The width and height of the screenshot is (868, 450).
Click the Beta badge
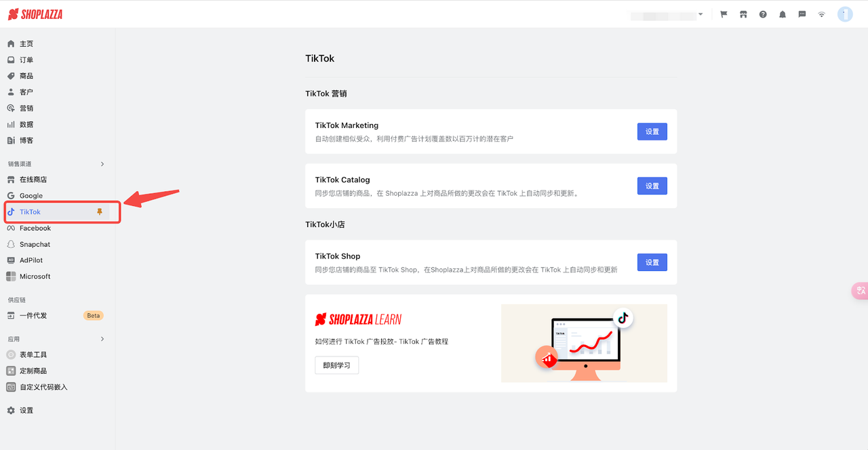click(94, 316)
